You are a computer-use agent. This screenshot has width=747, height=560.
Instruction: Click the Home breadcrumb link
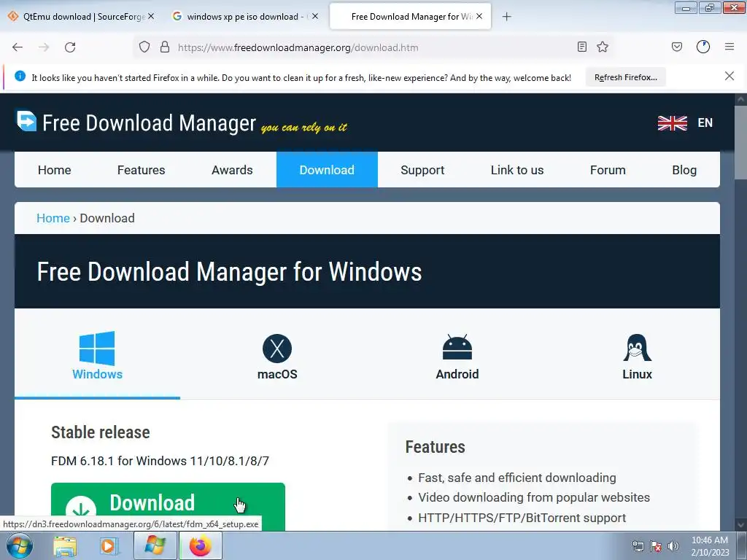[53, 218]
